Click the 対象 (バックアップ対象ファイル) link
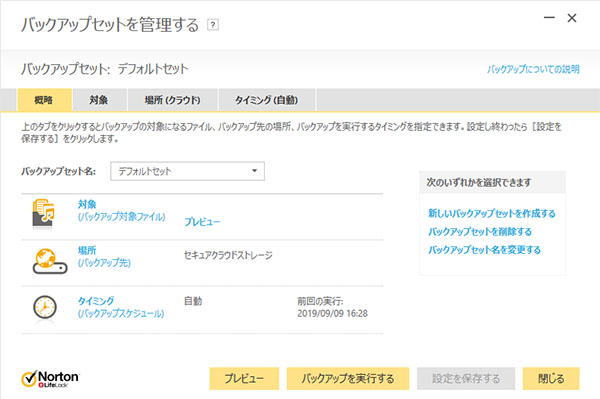Image resolution: width=600 pixels, height=399 pixels. (x=121, y=210)
